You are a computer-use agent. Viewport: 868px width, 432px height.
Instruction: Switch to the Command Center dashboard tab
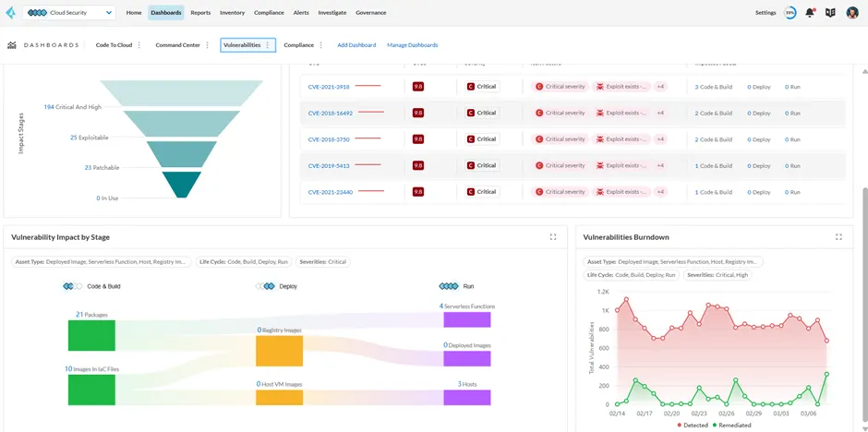point(177,45)
